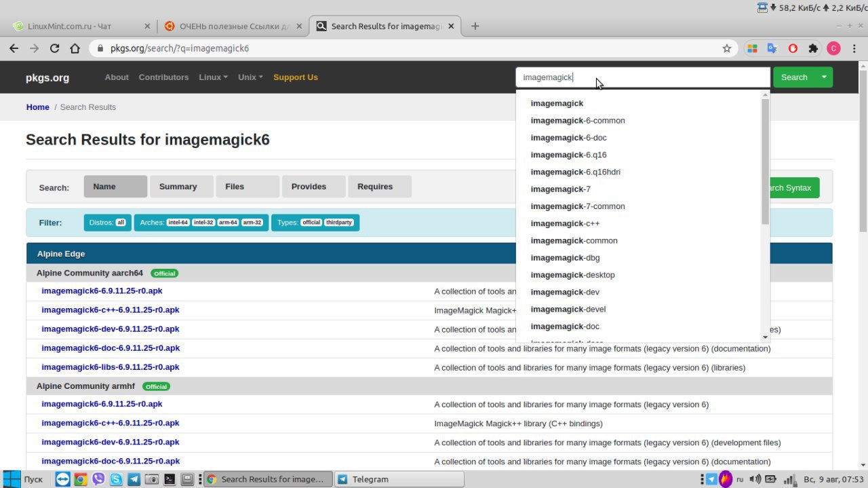Expand the Linux dropdown in navbar
868x488 pixels.
(x=213, y=77)
